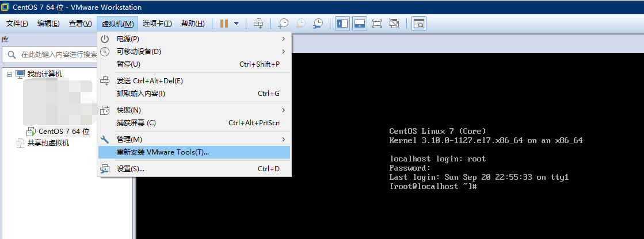This screenshot has width=644, height=239.
Task: Click the running VM icon beside CentOS 7
Action: (31, 132)
